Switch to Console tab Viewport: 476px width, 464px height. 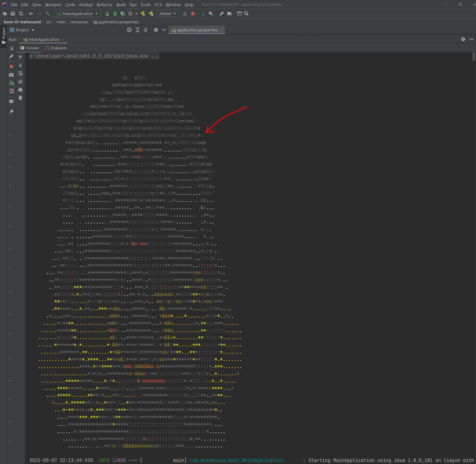[x=29, y=48]
